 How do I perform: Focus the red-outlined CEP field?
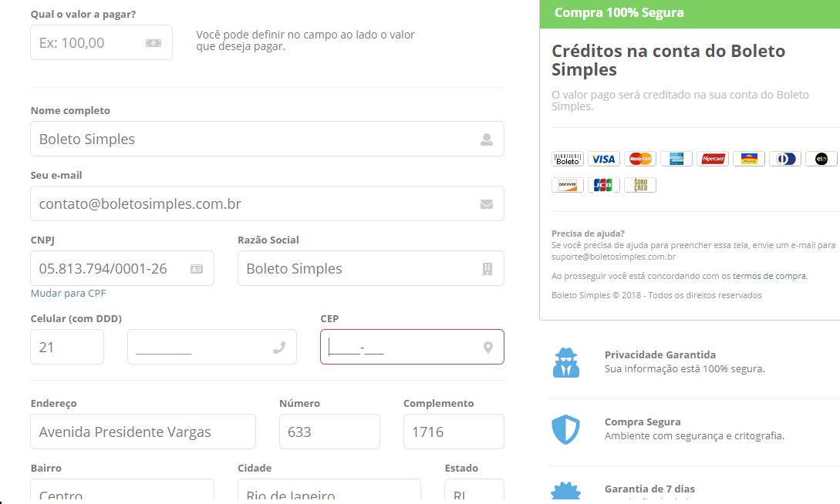412,347
